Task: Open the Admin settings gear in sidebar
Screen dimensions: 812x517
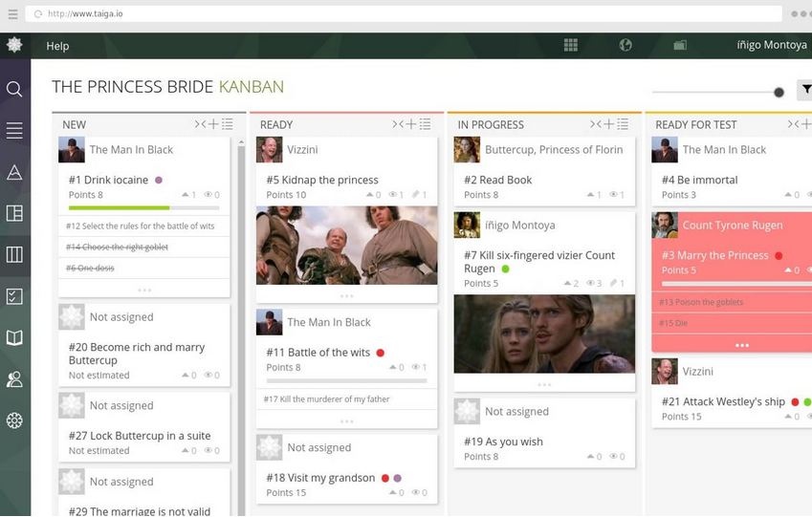Action: click(x=14, y=420)
